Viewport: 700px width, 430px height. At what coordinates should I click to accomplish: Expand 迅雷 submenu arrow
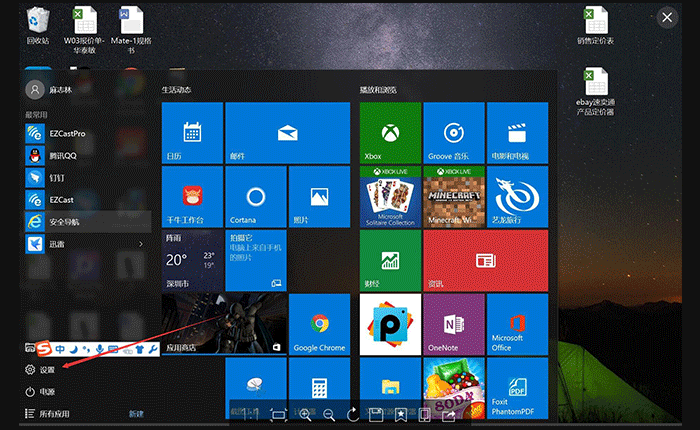pos(140,243)
